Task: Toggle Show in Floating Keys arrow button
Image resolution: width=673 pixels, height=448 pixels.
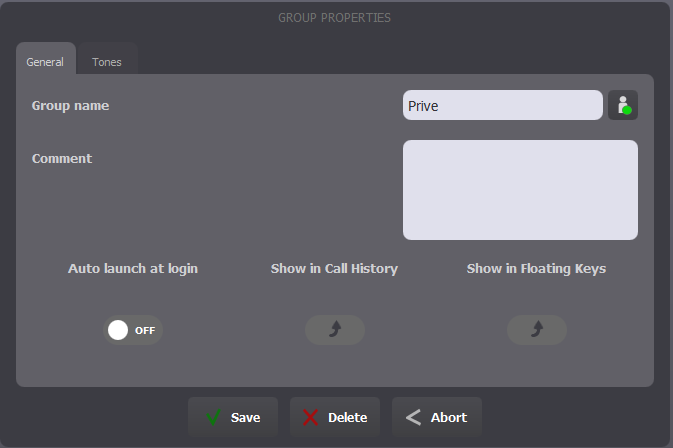Action: pyautogui.click(x=537, y=330)
